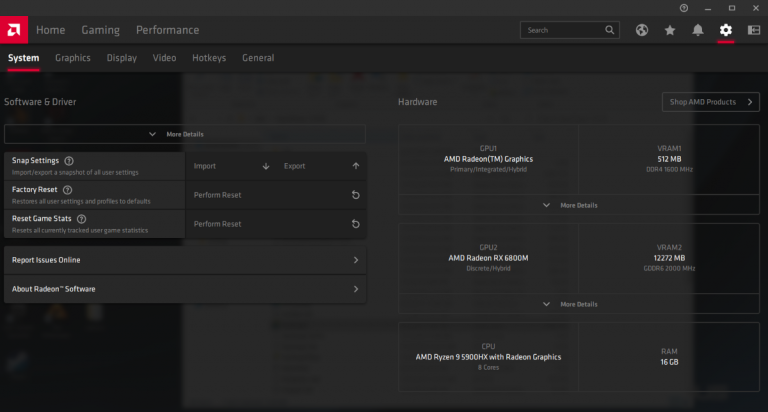768x412 pixels.
Task: Click VRAM2 12272 MB value
Action: pyautogui.click(x=669, y=258)
